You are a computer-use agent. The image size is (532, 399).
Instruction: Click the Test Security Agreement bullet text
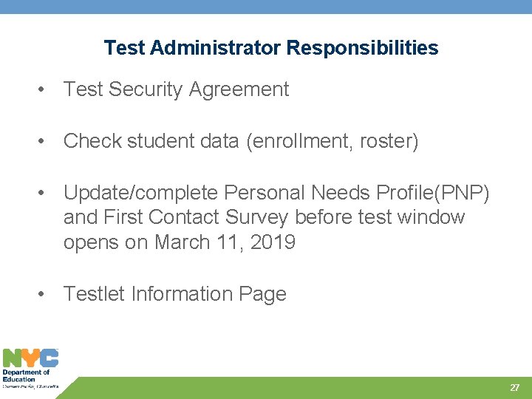[x=176, y=89]
